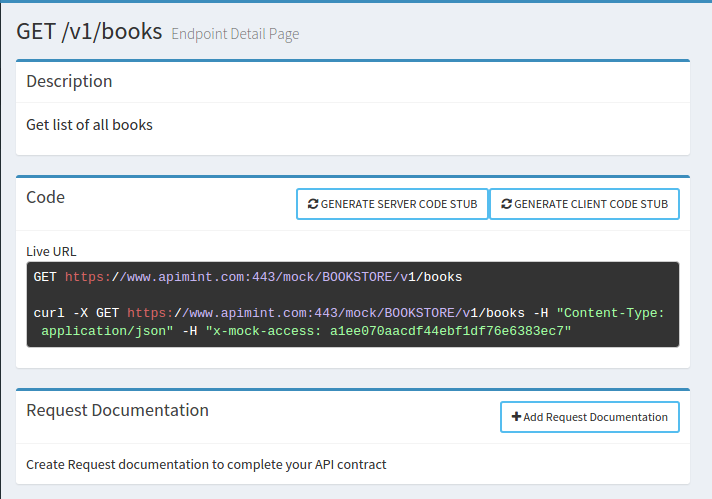Click the Generate Server Code Stub button

pos(392,204)
